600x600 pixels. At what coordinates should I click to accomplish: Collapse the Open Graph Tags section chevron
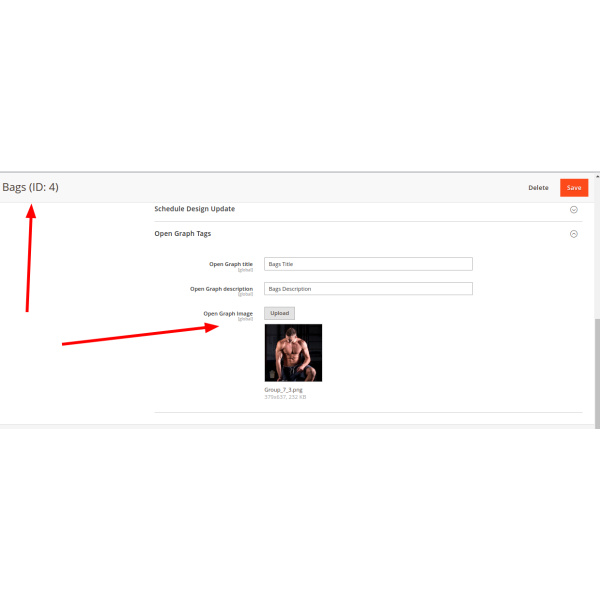[574, 234]
